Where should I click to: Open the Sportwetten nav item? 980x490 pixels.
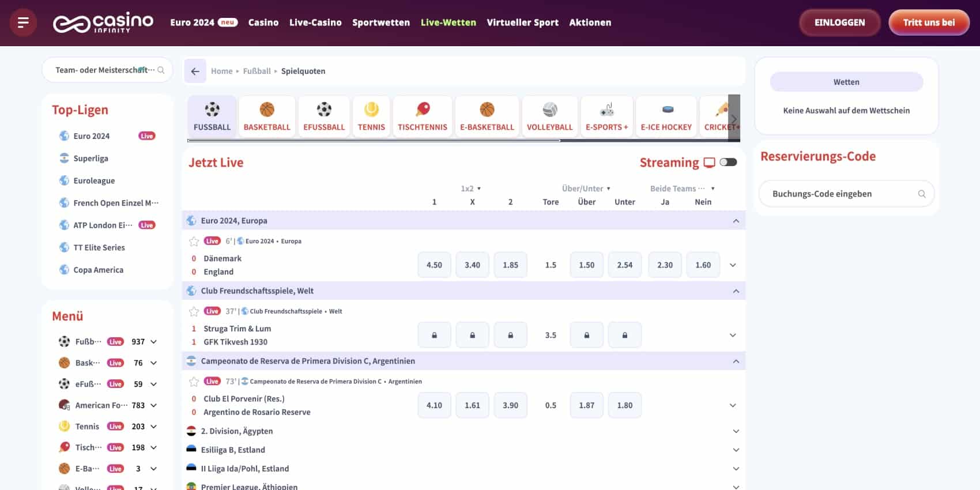pyautogui.click(x=381, y=22)
